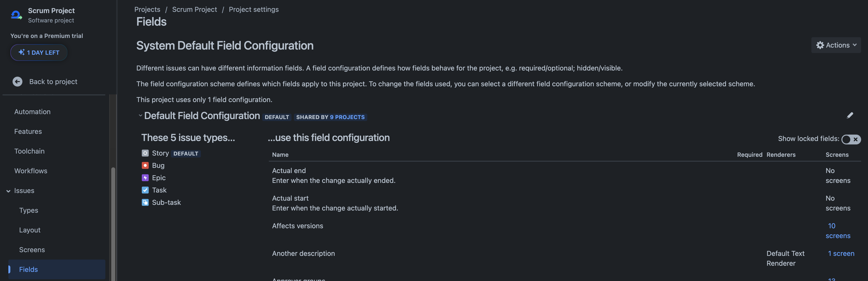Open the Screens settings page
This screenshot has height=281, width=868.
32,250
